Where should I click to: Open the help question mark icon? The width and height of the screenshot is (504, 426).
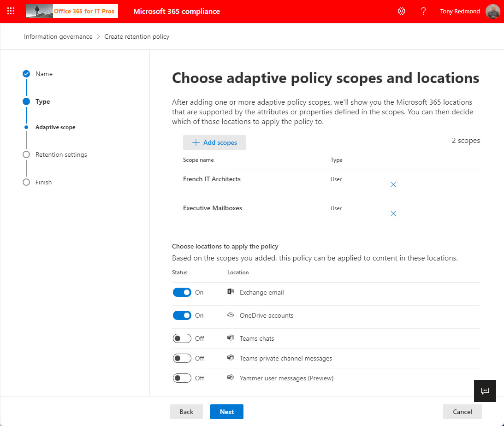[x=423, y=11]
